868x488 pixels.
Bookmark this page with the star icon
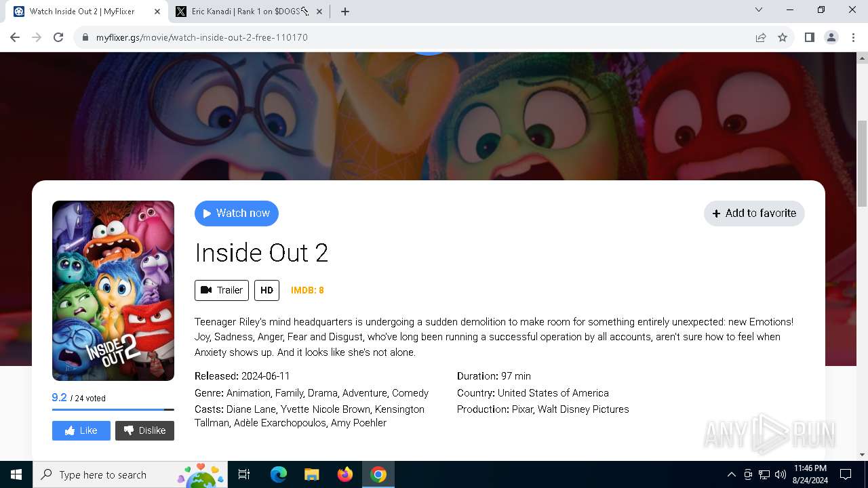783,37
